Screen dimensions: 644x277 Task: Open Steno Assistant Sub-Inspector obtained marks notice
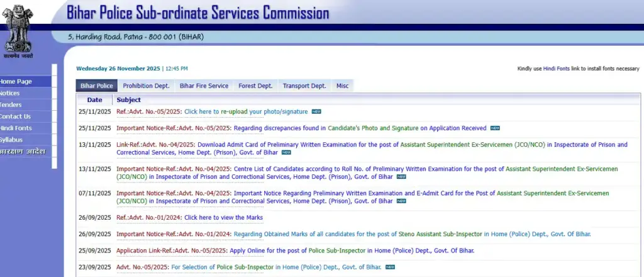coord(358,234)
